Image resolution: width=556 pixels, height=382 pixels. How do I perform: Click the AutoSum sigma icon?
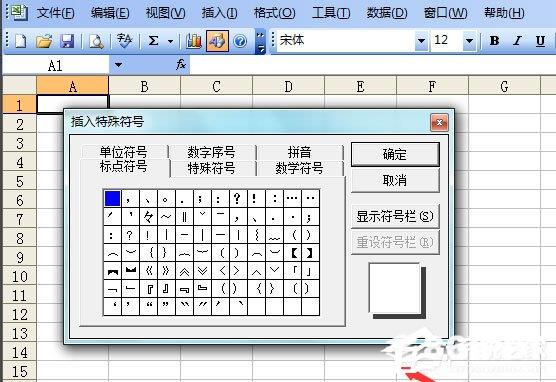point(153,41)
